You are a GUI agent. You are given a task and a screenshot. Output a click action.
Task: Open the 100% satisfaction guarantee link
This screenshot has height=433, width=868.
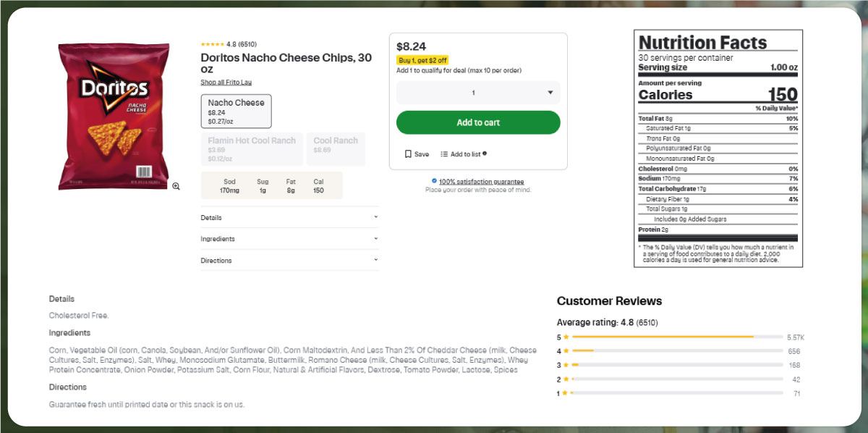(481, 182)
